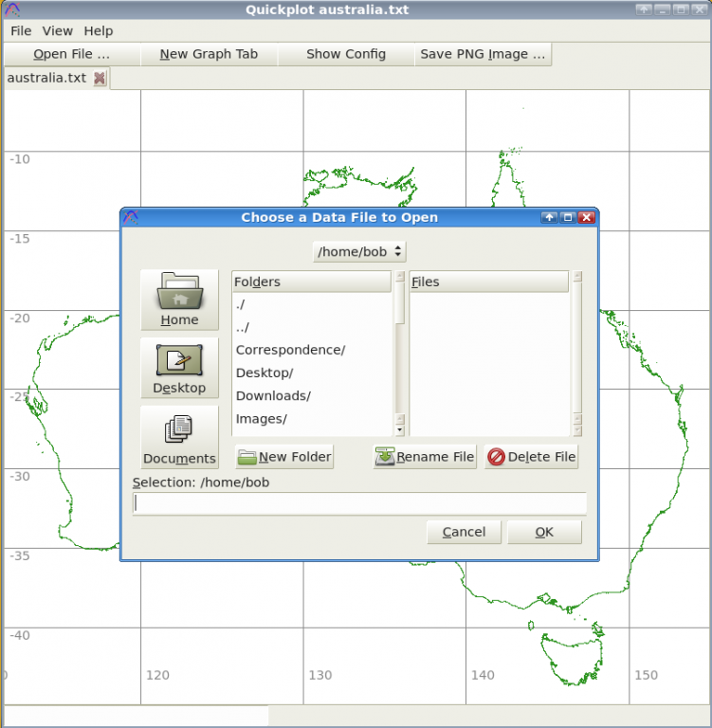Screen dimensions: 712x728
Task: Click the Delete File button
Action: [x=531, y=457]
